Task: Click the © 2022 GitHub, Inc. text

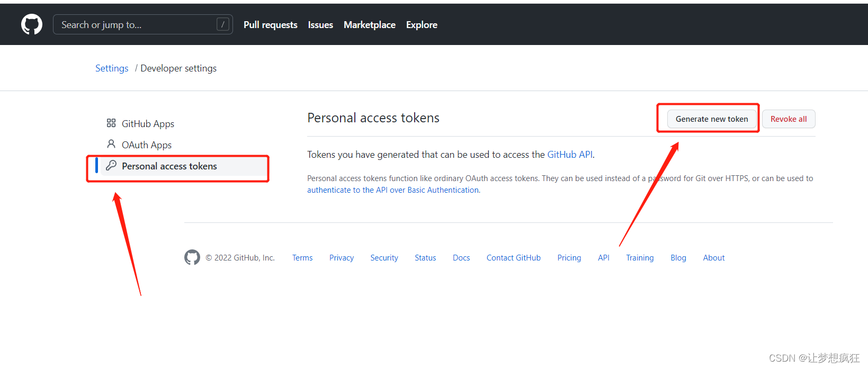Action: coord(240,258)
